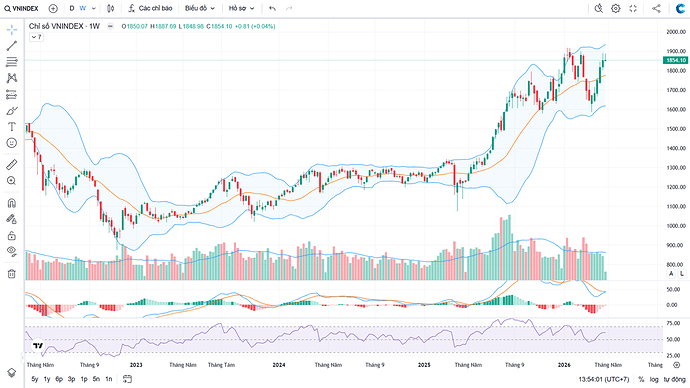Undo the last chart action
This screenshot has height=388, width=690.
point(272,8)
